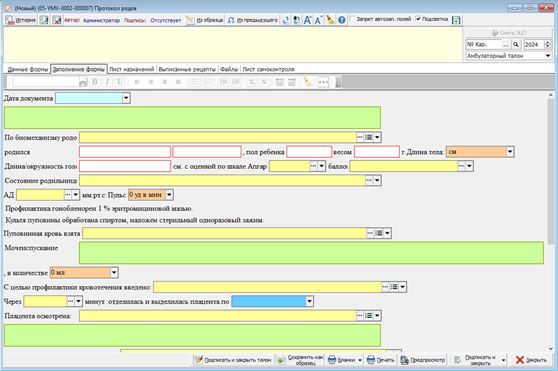
Task: Open the list icon in Плацента осмотрена field
Action: click(368, 316)
